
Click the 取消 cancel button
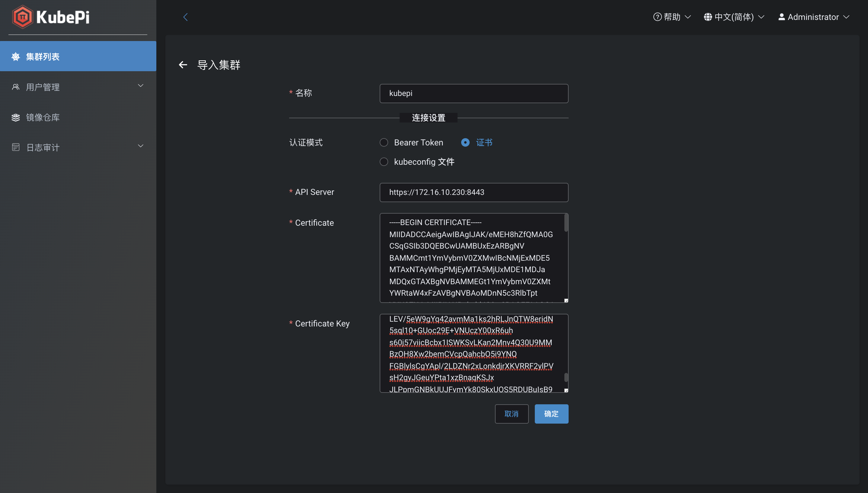click(x=511, y=414)
